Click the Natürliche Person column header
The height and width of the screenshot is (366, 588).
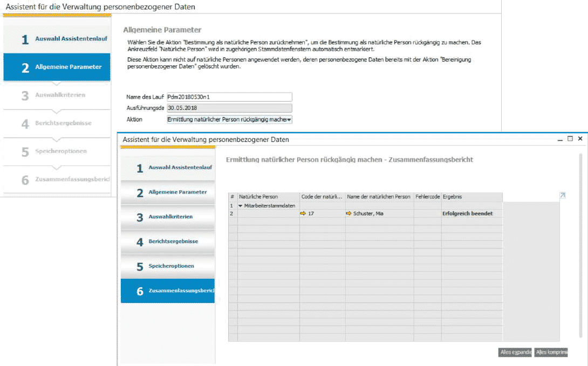(x=269, y=197)
